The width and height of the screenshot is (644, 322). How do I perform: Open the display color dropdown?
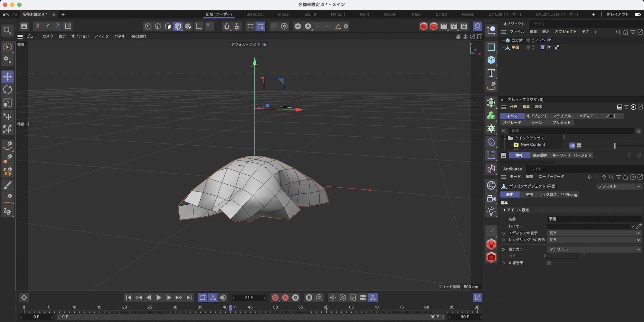point(594,249)
